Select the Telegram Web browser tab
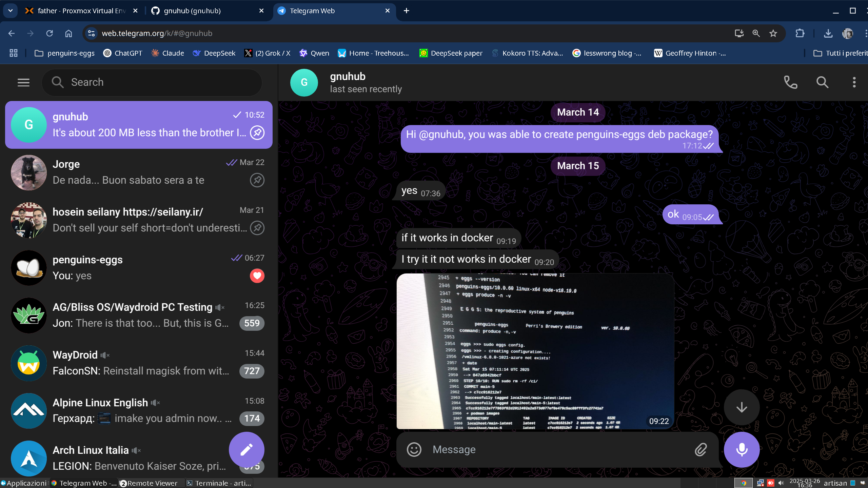The image size is (868, 488). (x=334, y=11)
